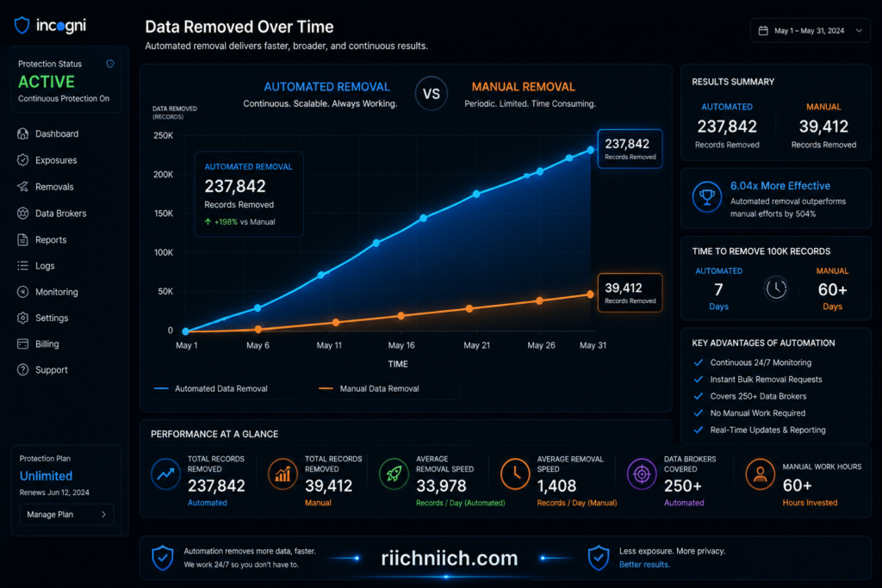Click the trending arrow icon for Automated records
Screen dimensions: 882x588
pyautogui.click(x=165, y=473)
